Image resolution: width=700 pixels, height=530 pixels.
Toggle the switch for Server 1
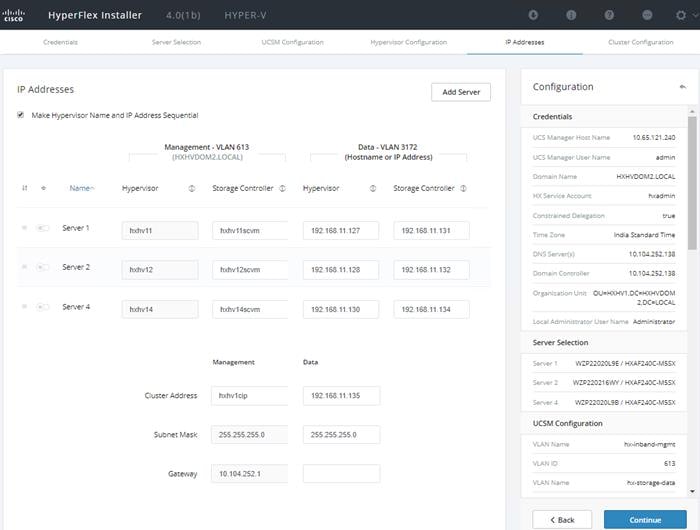(x=42, y=228)
